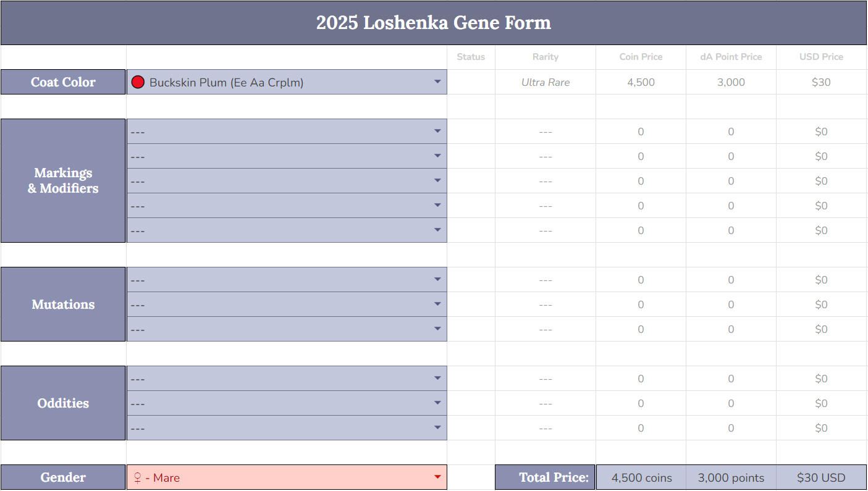Open the first Markings & Modifiers dropdown
The image size is (868, 491).
tap(437, 131)
